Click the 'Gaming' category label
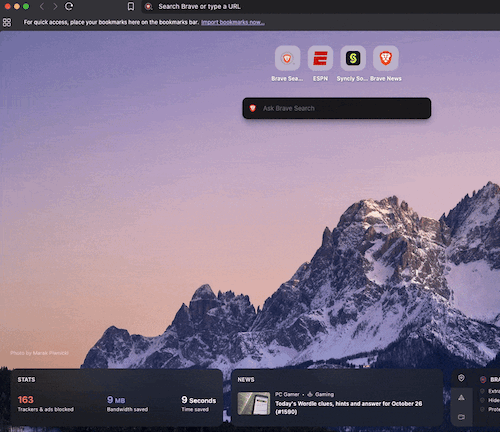The width and height of the screenshot is (500, 432). (324, 394)
